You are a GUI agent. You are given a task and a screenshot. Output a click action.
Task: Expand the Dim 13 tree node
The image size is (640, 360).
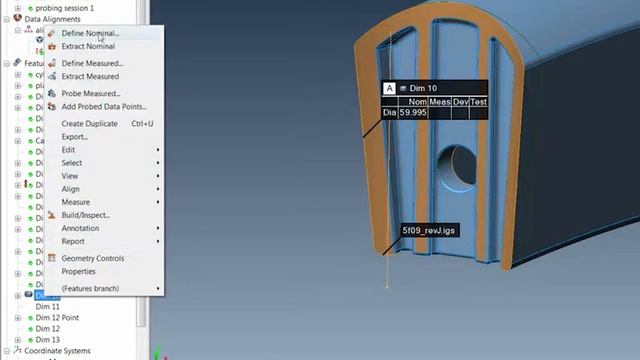point(18,340)
